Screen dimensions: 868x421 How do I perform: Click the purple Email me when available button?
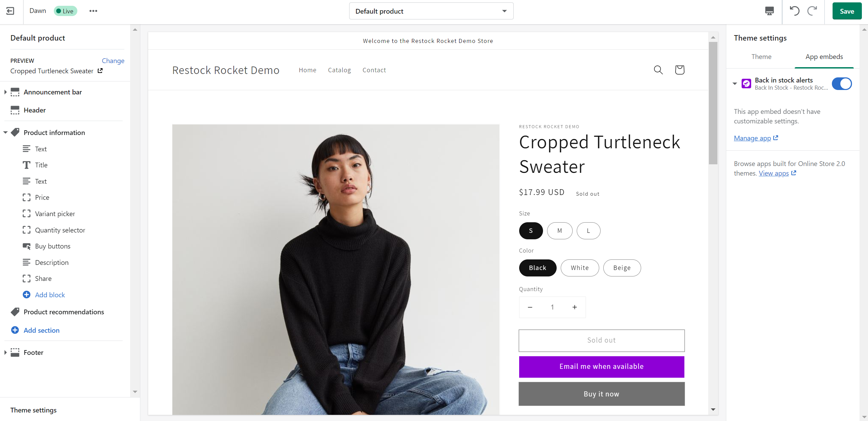[601, 366]
